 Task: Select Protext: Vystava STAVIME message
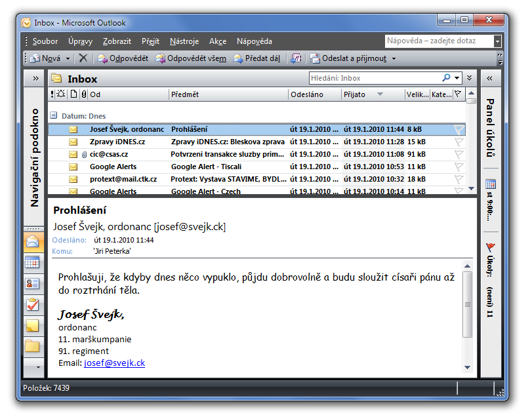[256, 180]
